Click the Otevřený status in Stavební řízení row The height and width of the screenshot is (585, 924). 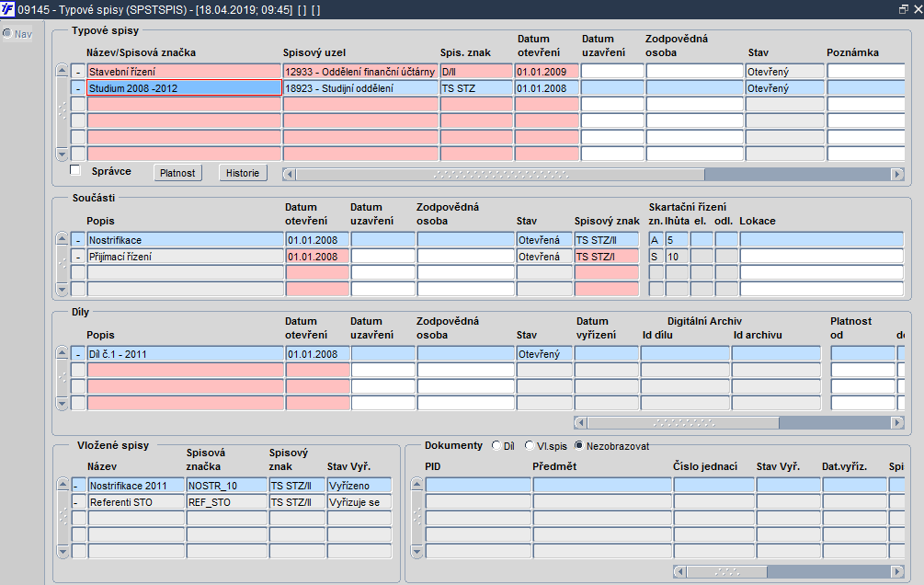tap(785, 72)
